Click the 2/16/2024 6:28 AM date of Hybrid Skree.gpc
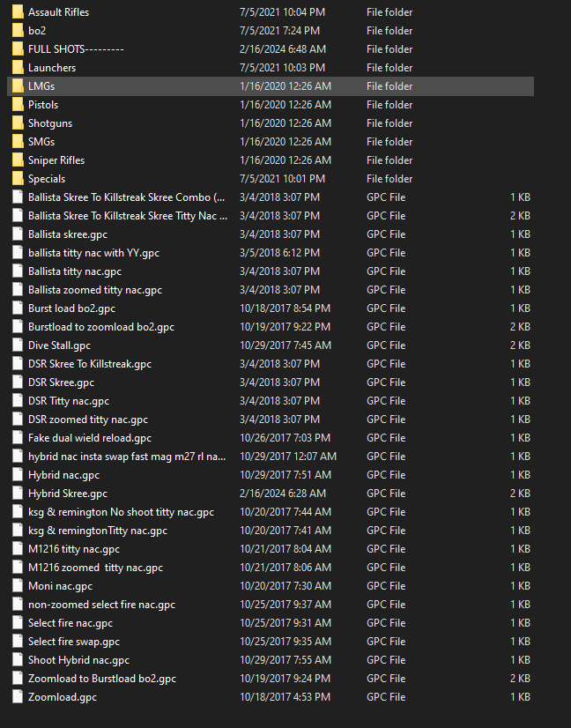 283,494
